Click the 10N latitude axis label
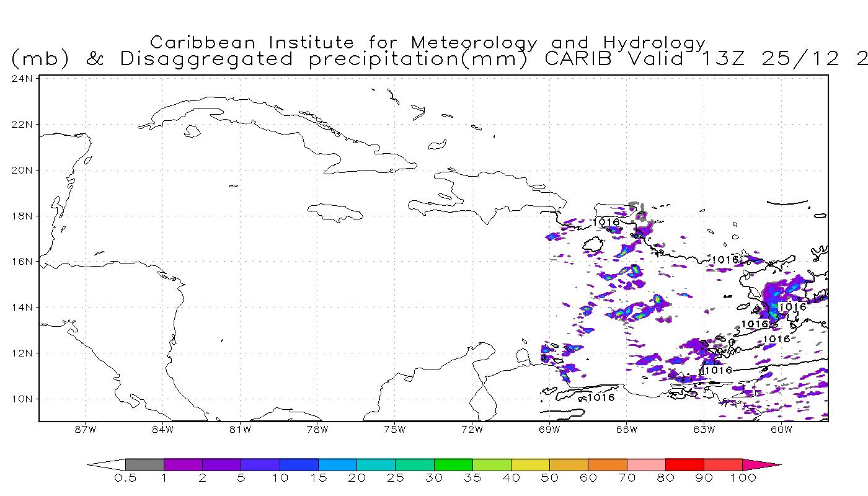The width and height of the screenshot is (868, 496). pos(22,399)
